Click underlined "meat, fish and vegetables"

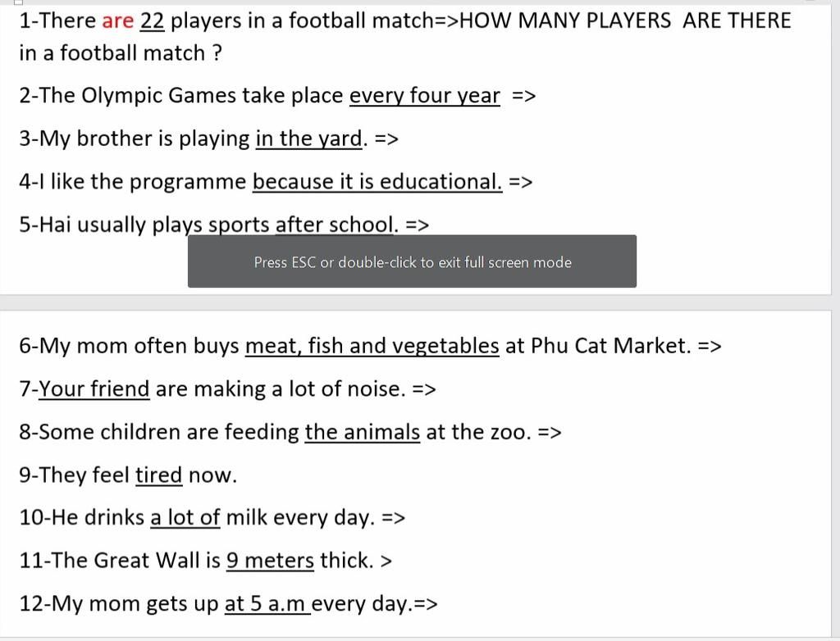coord(372,346)
